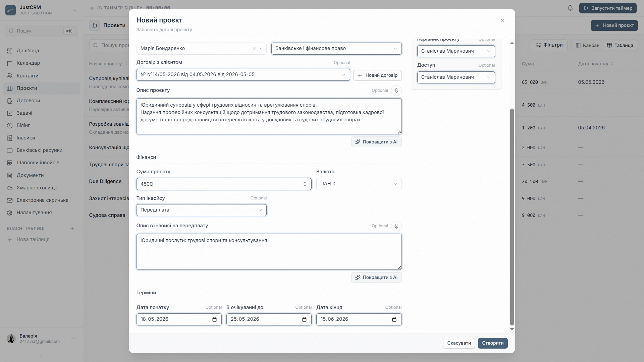This screenshot has width=644, height=362.
Task: Go to Електронна скринька section
Action: 41,200
